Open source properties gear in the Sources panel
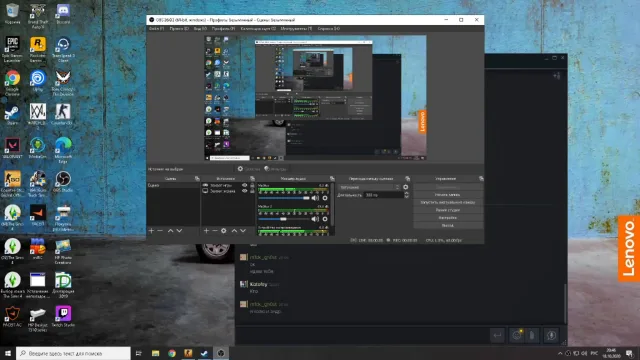 pyautogui.click(x=224, y=231)
